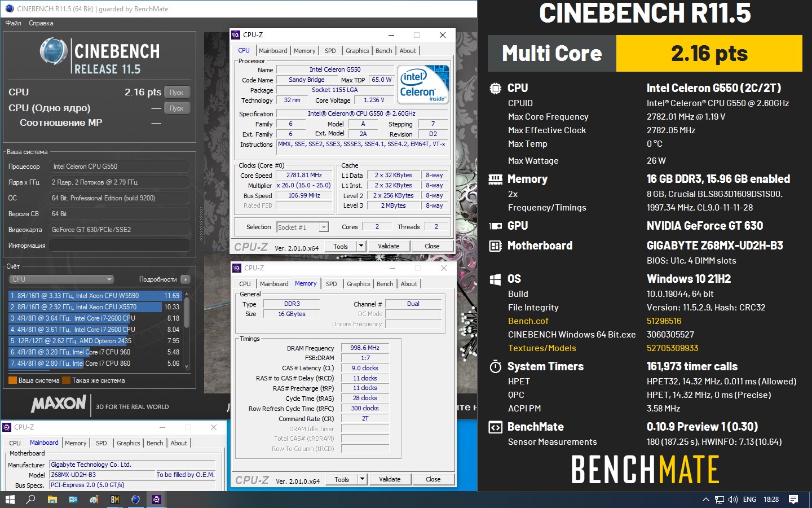Image resolution: width=812 pixels, height=508 pixels.
Task: Open Graphics tab in bottom CPU-Z window
Action: pos(129,443)
